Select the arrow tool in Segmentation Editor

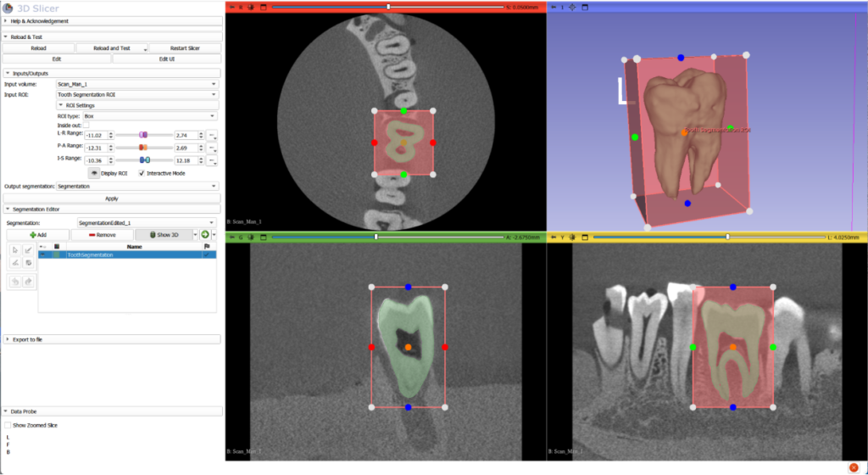pos(15,249)
